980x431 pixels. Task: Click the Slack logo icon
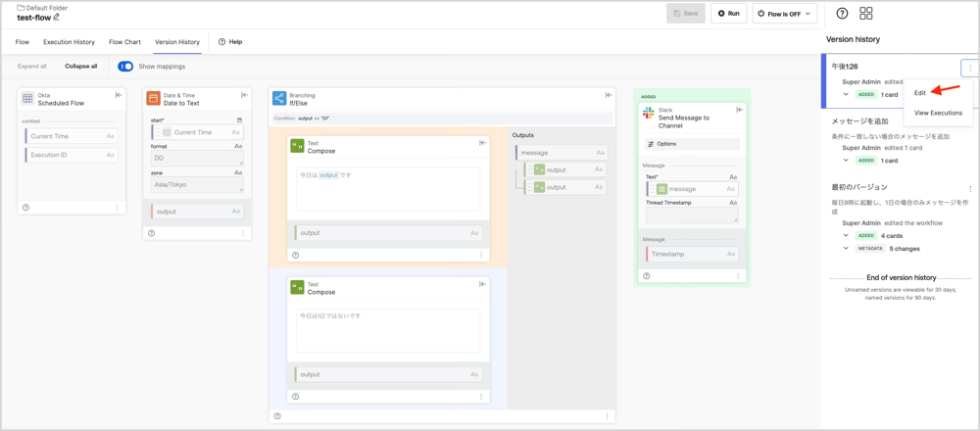648,112
